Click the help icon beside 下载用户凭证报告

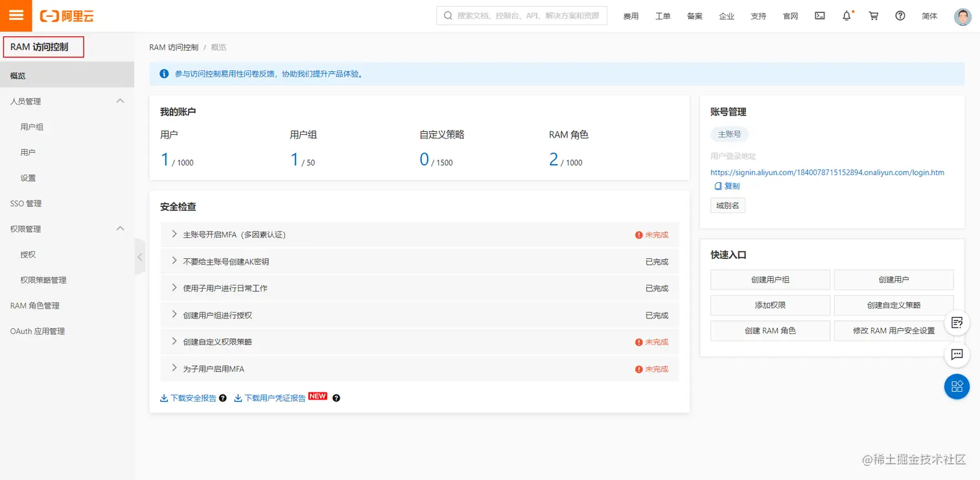[x=336, y=398]
